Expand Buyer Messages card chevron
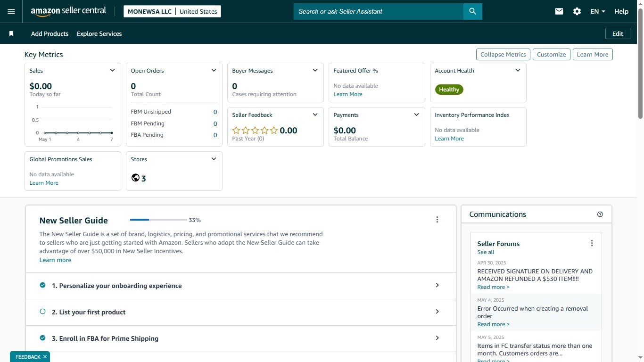The image size is (644, 362). point(315,70)
